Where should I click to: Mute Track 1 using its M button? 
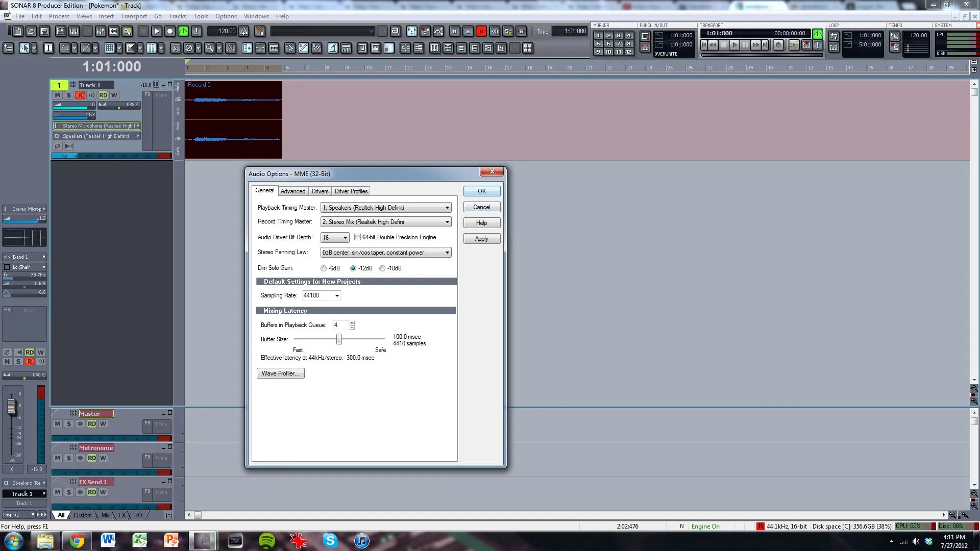point(58,95)
